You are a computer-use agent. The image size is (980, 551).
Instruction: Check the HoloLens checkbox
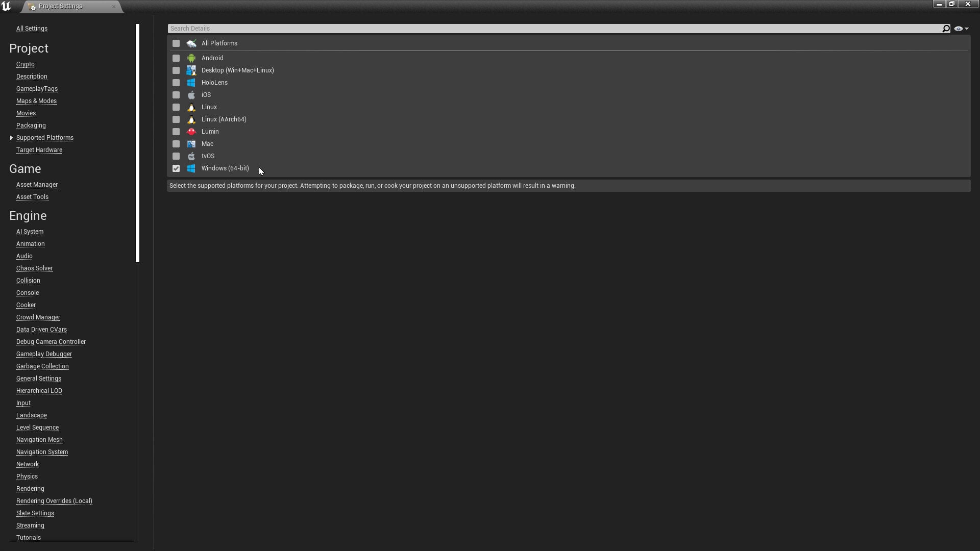[x=176, y=83]
